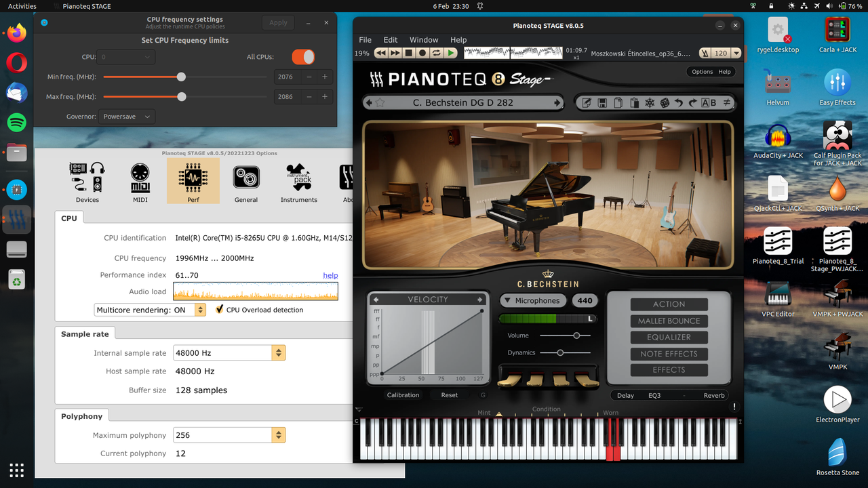Toggle the Reverb effect
The image size is (868, 488).
[x=714, y=395]
